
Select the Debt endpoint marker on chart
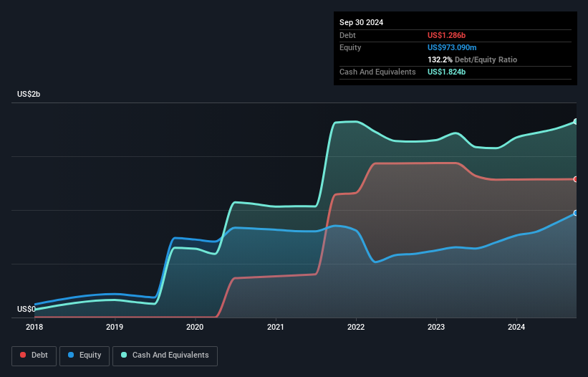(x=576, y=179)
